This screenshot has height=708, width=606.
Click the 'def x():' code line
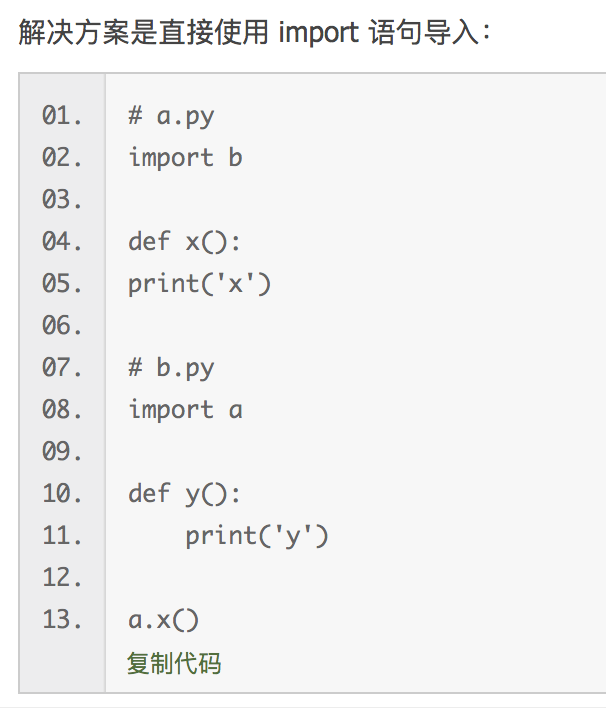(x=185, y=242)
